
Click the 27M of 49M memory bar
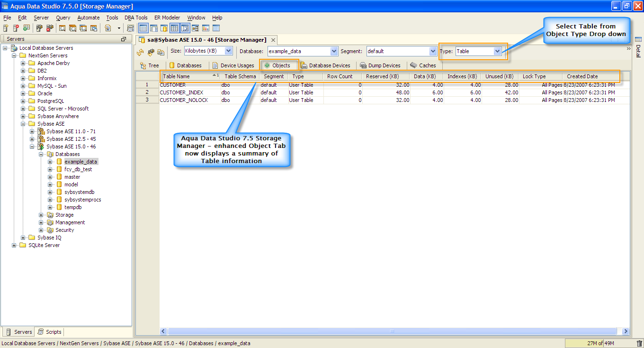tap(600, 343)
